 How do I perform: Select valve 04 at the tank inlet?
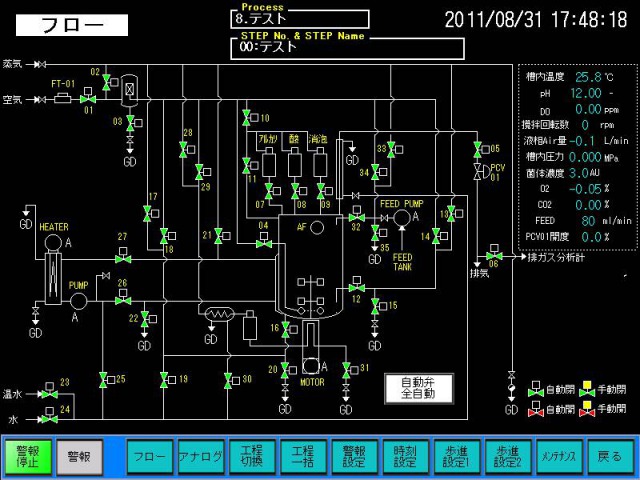264,242
